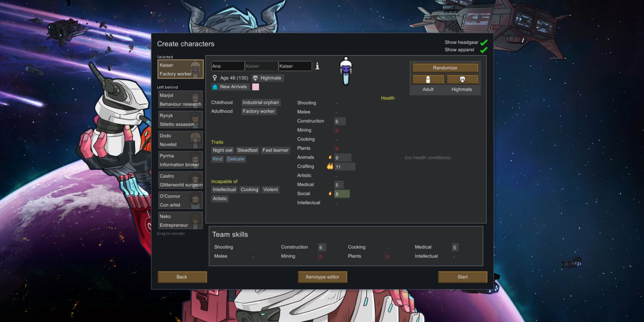Click the 'Fast learner' trait
644x322 pixels.
click(x=276, y=150)
